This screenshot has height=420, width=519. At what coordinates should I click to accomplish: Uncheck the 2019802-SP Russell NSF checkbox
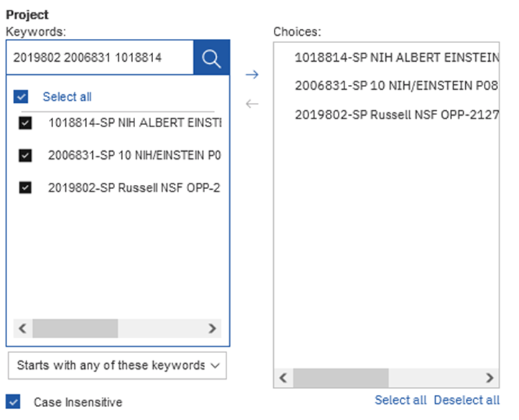[x=26, y=187]
